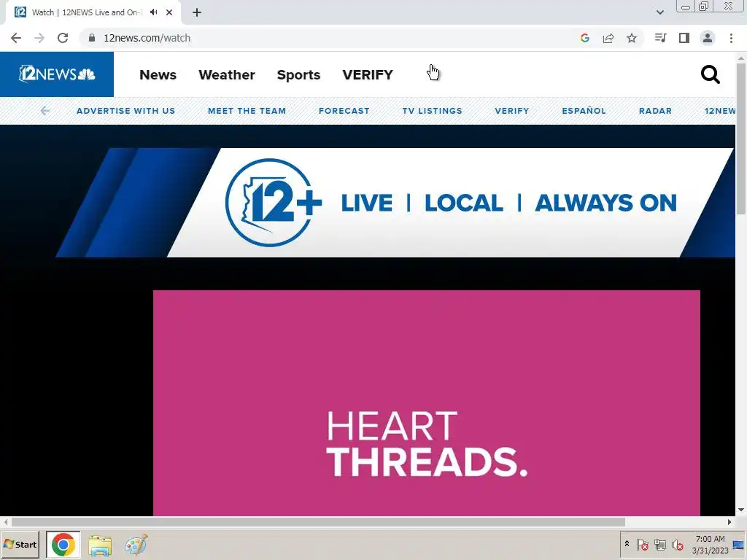The height and width of the screenshot is (560, 747).
Task: Open a new tab with plus button
Action: tap(197, 12)
